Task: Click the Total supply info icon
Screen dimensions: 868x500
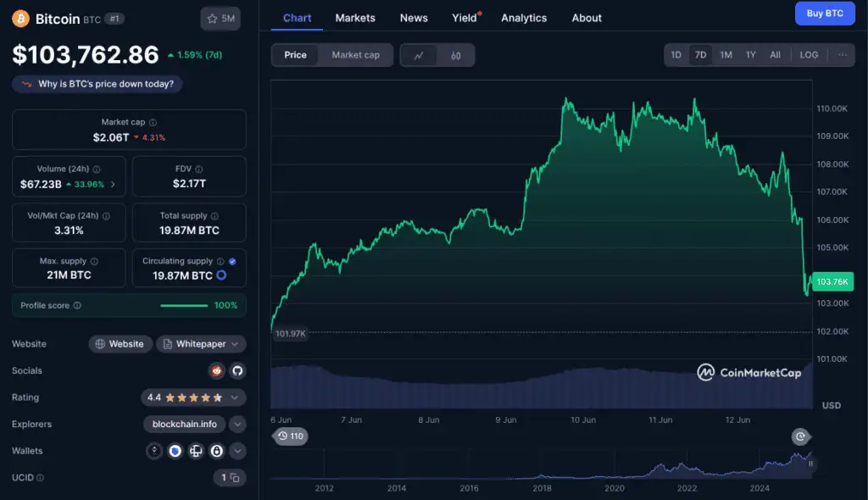Action: point(214,216)
